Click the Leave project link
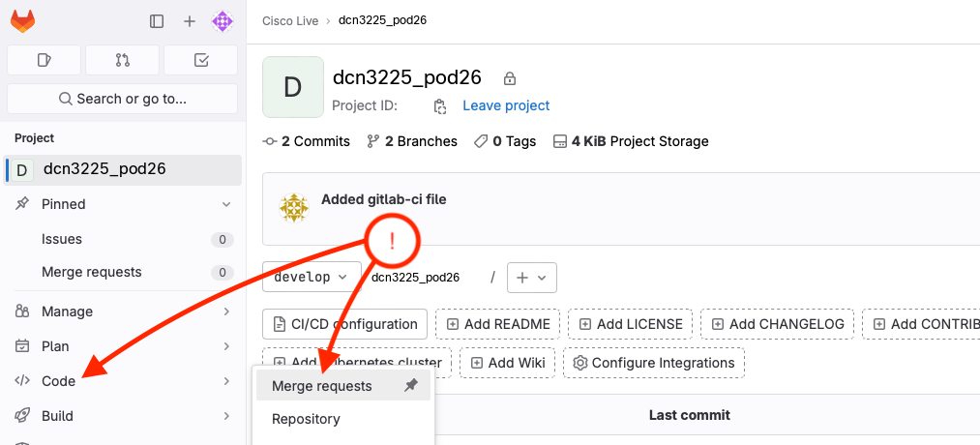 (x=506, y=105)
